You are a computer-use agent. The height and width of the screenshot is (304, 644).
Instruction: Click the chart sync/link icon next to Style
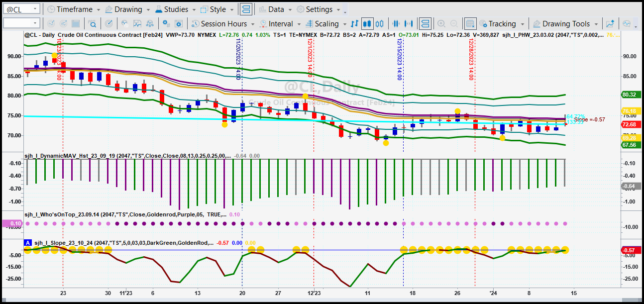tap(245, 9)
